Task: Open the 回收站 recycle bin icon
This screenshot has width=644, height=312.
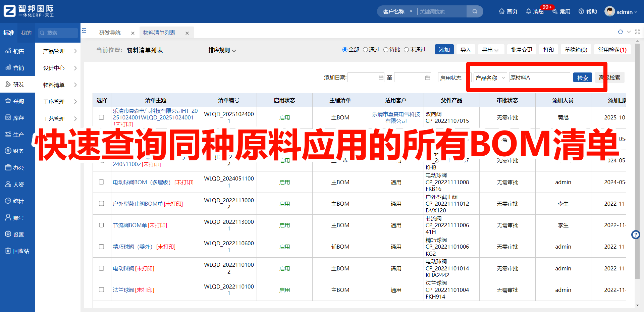Action: (17, 251)
